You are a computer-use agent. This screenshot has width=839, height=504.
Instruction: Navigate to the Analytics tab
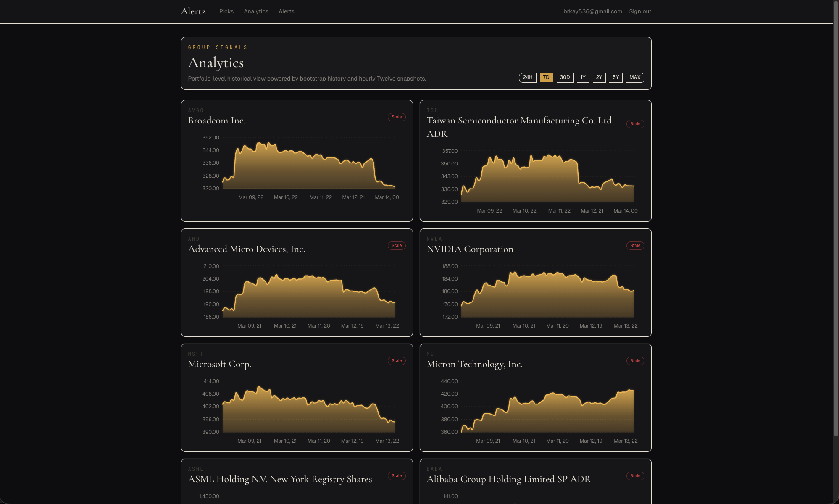pos(256,11)
